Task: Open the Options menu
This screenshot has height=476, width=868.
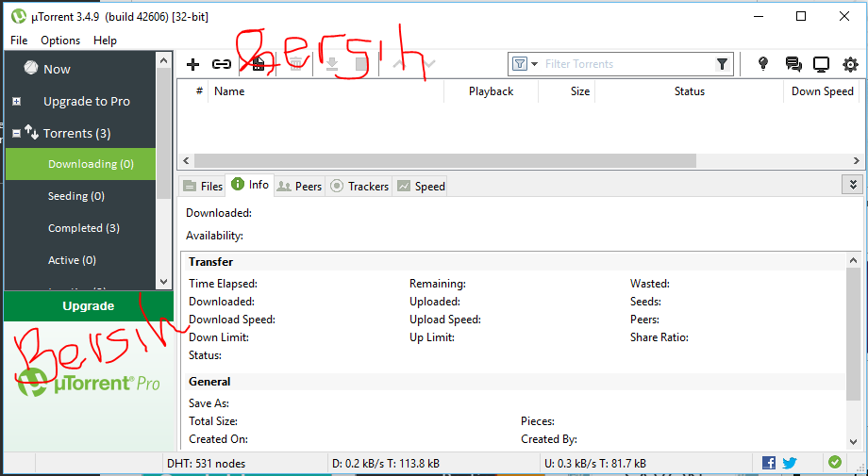Action: click(x=60, y=41)
